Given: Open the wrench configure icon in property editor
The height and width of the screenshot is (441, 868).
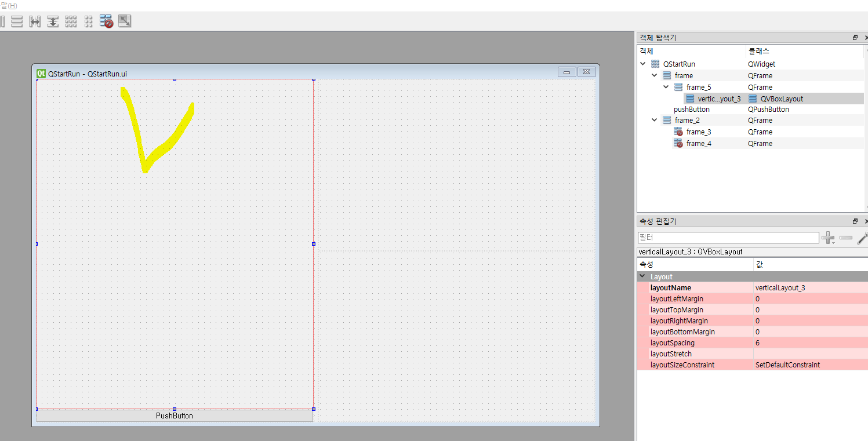Looking at the screenshot, I should 862,238.
